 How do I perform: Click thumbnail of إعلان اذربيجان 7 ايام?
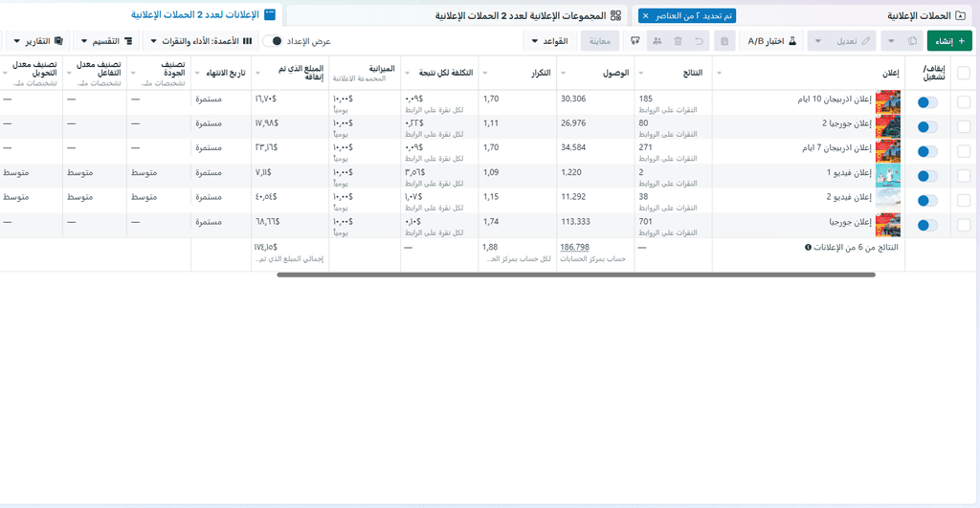pos(887,150)
